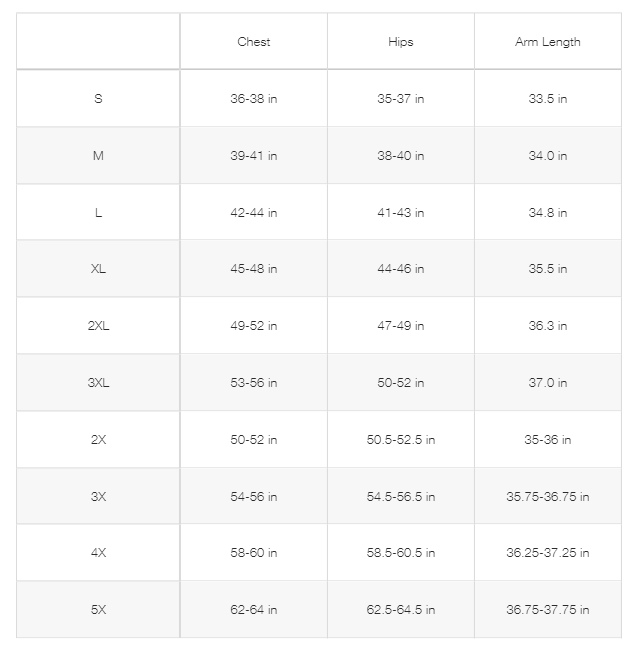Select the 2X size row label

(x=98, y=439)
